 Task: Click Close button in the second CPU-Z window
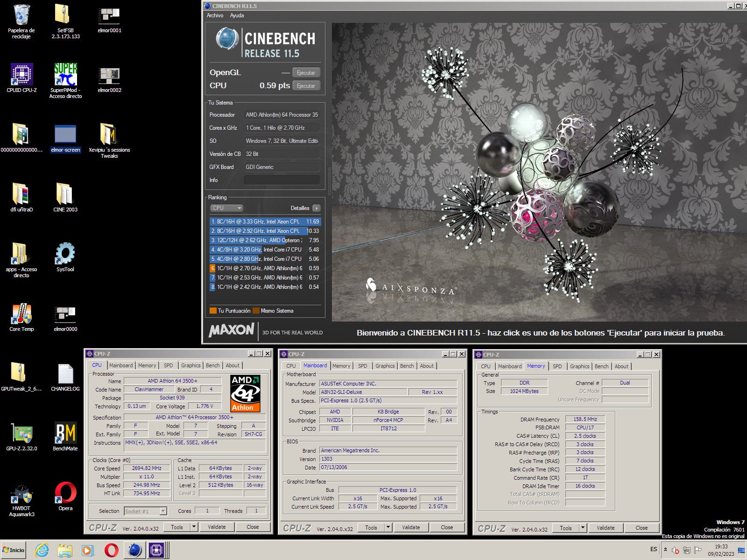tap(447, 527)
